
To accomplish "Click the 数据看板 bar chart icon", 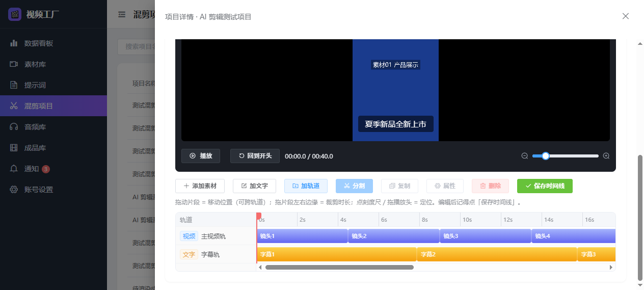I will click(14, 43).
